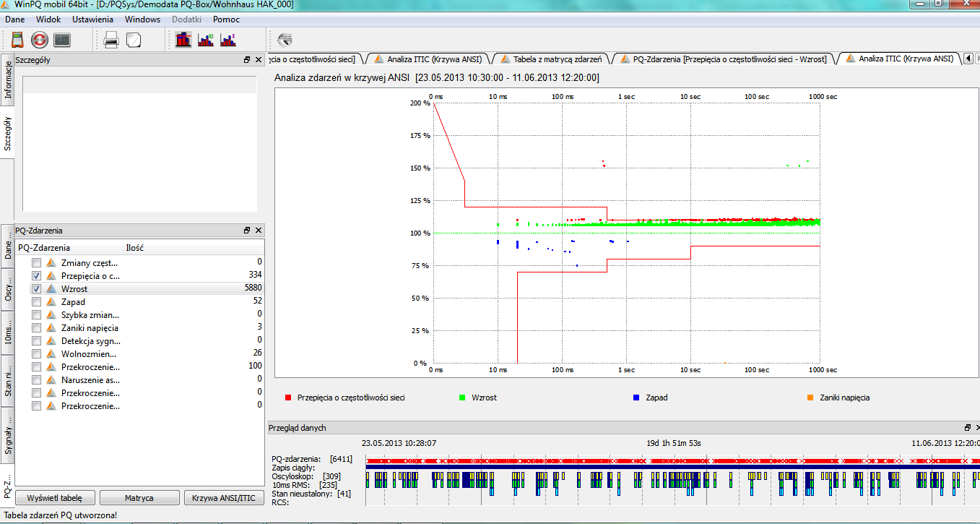This screenshot has height=524, width=980.
Task: Open the red-line bar chart report icon
Action: (x=183, y=40)
